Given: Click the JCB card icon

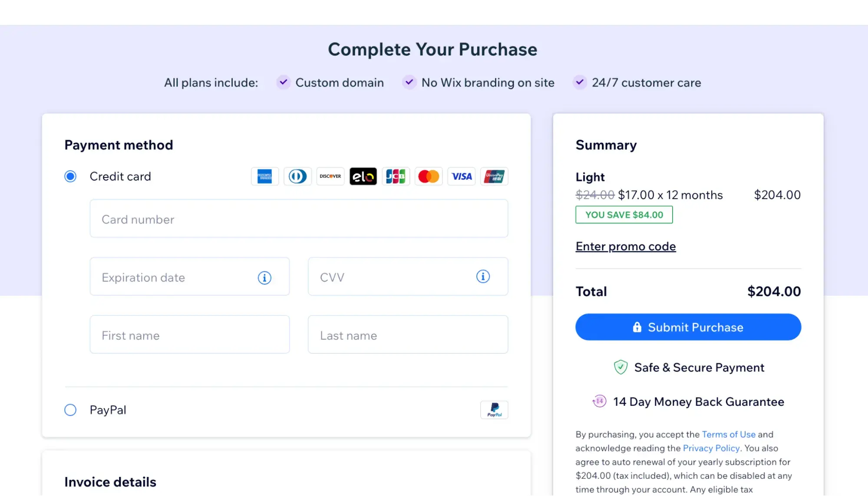Looking at the screenshot, I should [x=396, y=176].
